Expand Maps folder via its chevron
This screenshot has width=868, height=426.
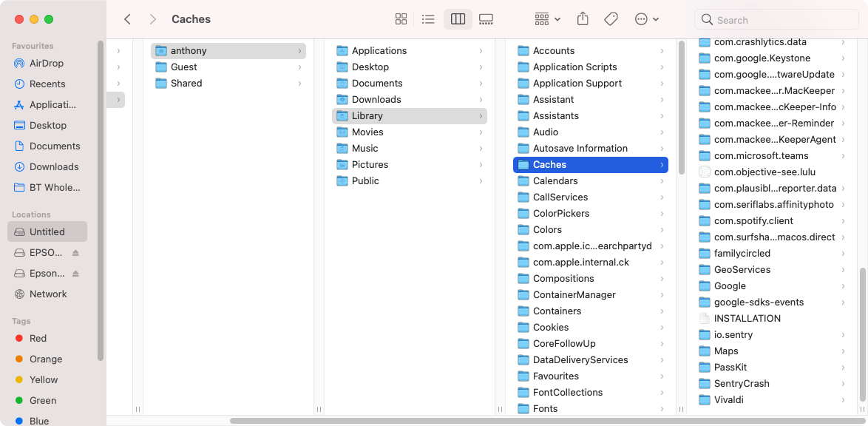click(x=843, y=351)
